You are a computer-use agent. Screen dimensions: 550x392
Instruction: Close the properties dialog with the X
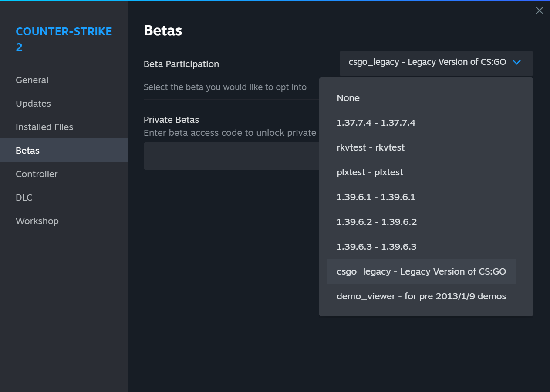(x=539, y=11)
